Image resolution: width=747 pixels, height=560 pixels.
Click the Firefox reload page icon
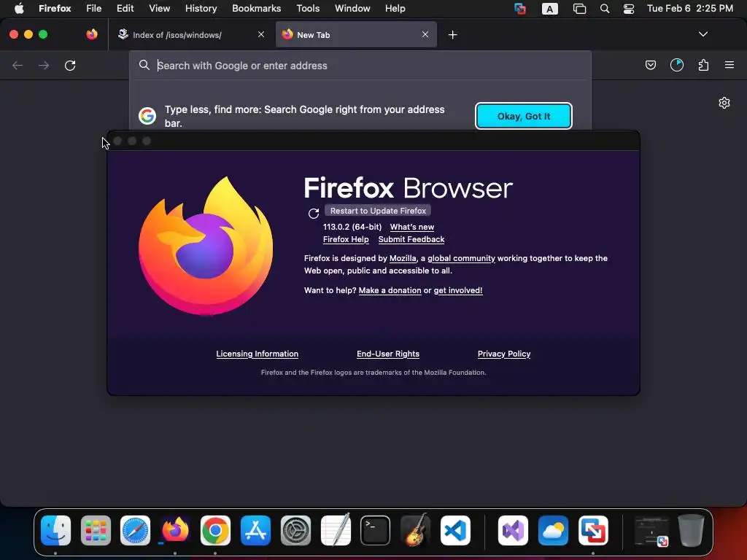(x=70, y=65)
